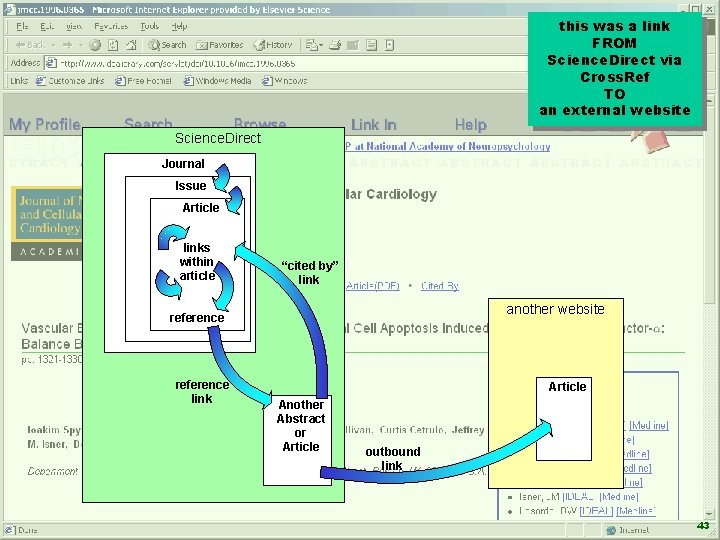
Task: Expand the Mail dropdown arrow
Action: tap(321, 45)
